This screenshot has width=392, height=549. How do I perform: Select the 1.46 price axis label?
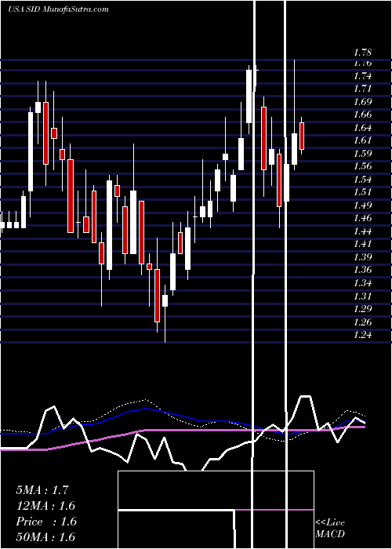(362, 218)
